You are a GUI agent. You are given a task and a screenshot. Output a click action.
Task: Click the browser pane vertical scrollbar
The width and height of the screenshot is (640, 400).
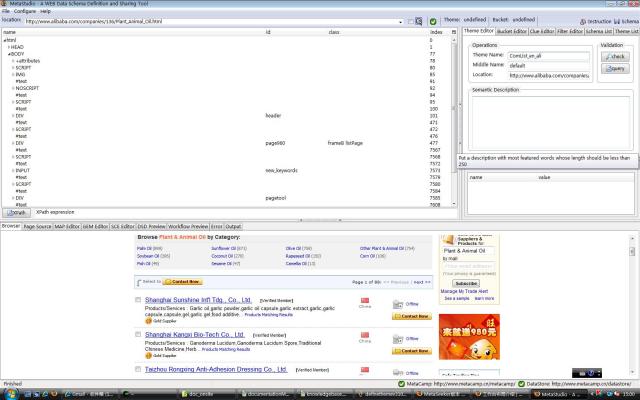[x=632, y=305]
